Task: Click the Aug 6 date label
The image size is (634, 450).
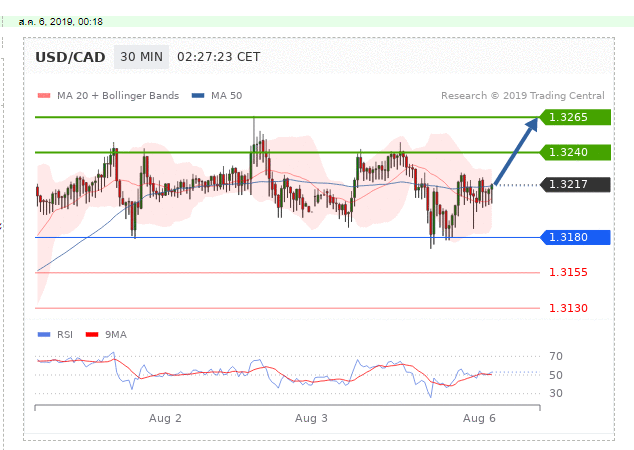Action: point(479,418)
